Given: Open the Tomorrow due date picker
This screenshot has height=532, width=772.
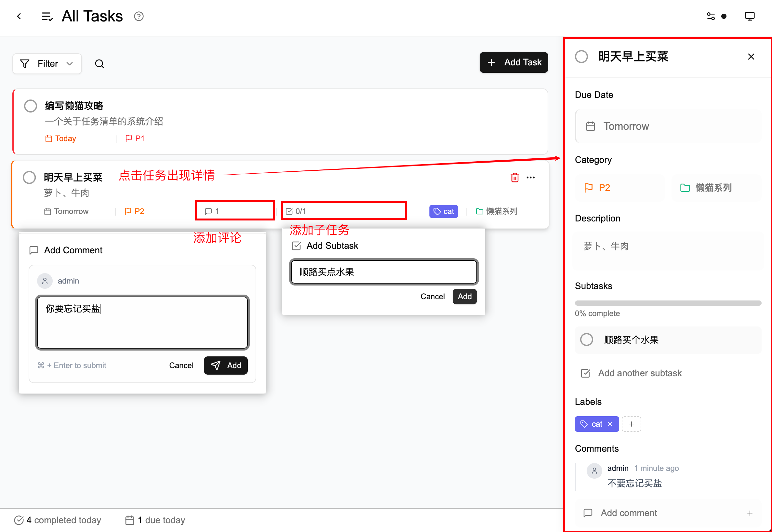Looking at the screenshot, I should (668, 126).
